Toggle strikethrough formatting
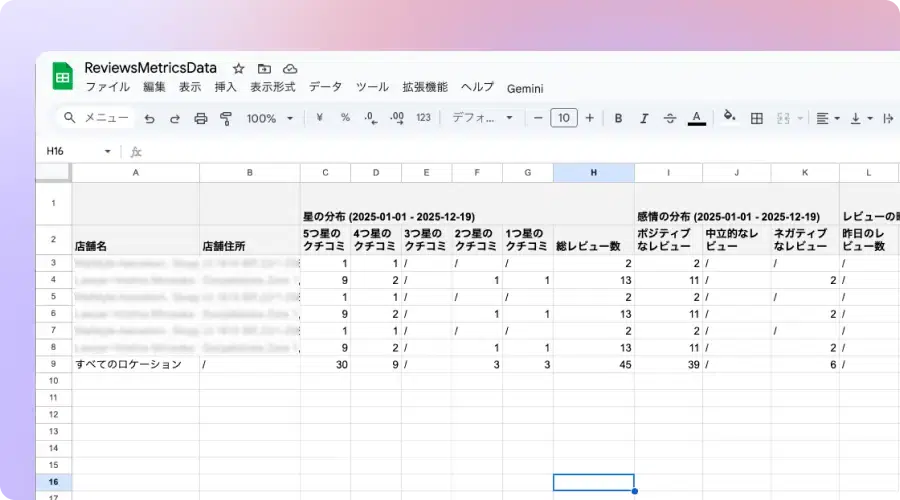 point(670,118)
